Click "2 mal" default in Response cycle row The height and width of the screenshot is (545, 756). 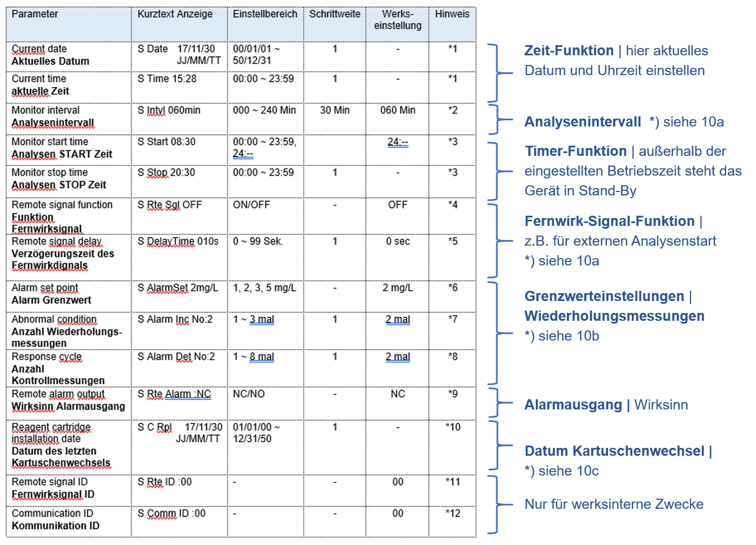tap(397, 357)
